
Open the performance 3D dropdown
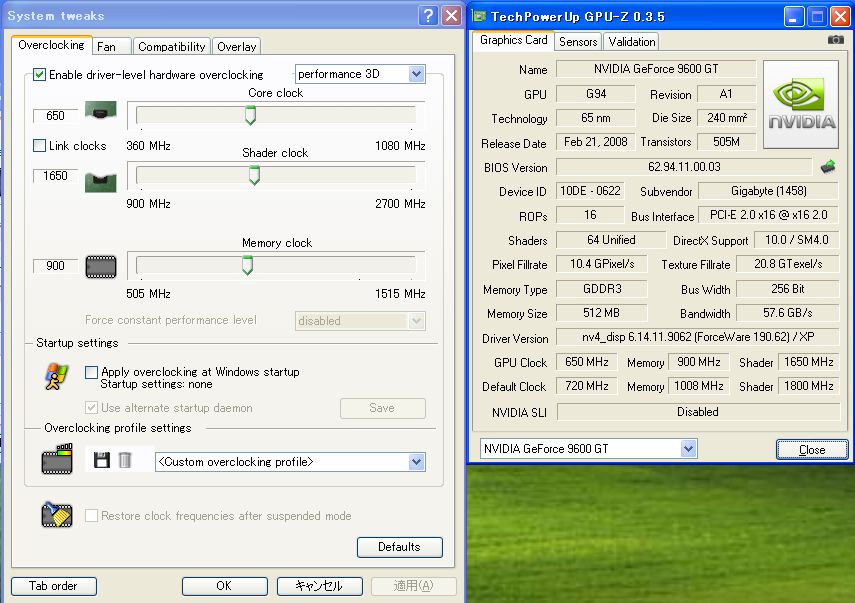tap(360, 74)
